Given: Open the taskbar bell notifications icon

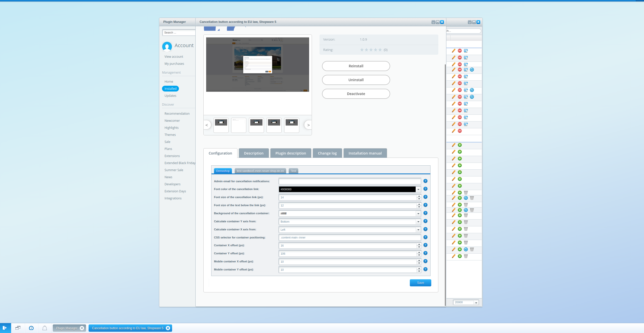Looking at the screenshot, I should pyautogui.click(x=45, y=328).
